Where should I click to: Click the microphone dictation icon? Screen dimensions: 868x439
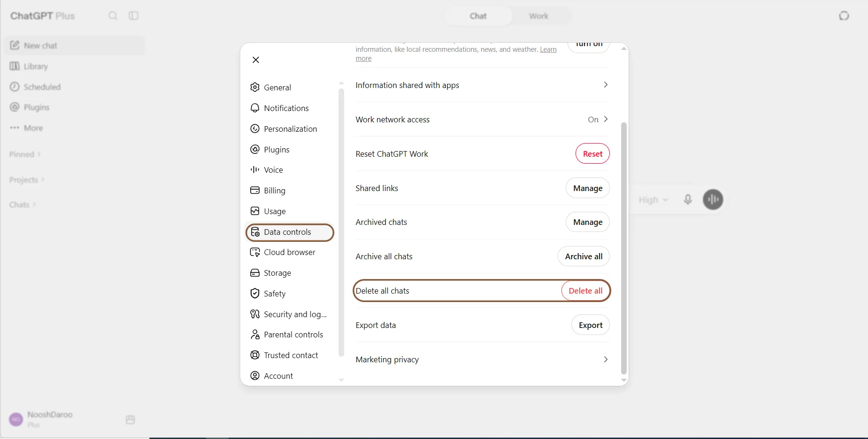(x=687, y=200)
